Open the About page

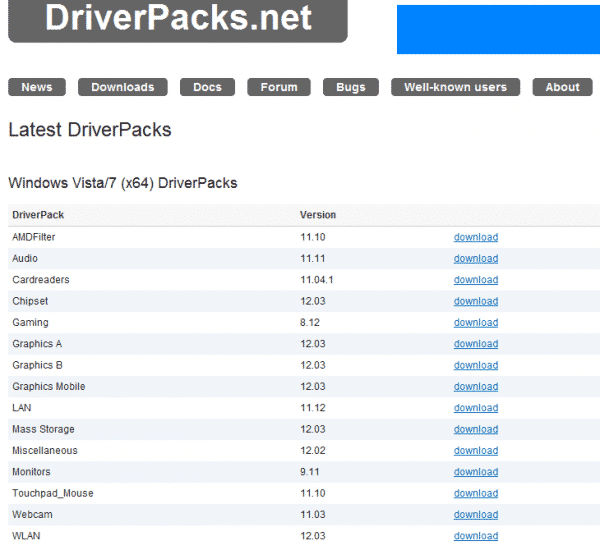coord(562,87)
